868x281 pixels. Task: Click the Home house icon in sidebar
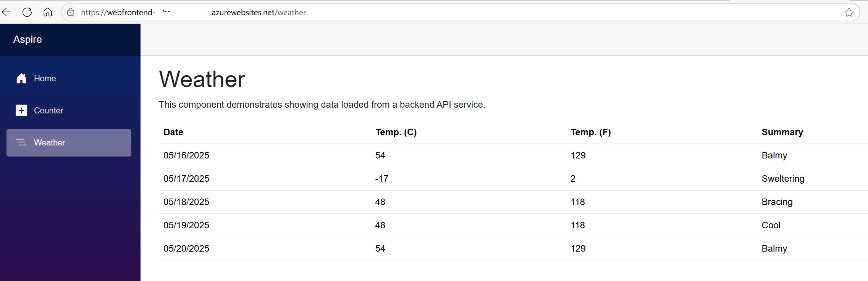click(21, 78)
